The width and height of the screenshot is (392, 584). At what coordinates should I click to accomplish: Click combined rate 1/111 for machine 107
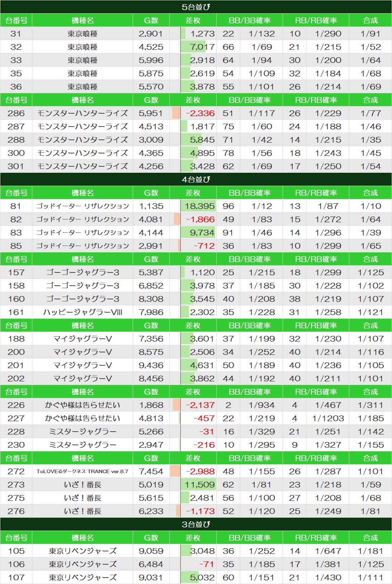pyautogui.click(x=371, y=578)
